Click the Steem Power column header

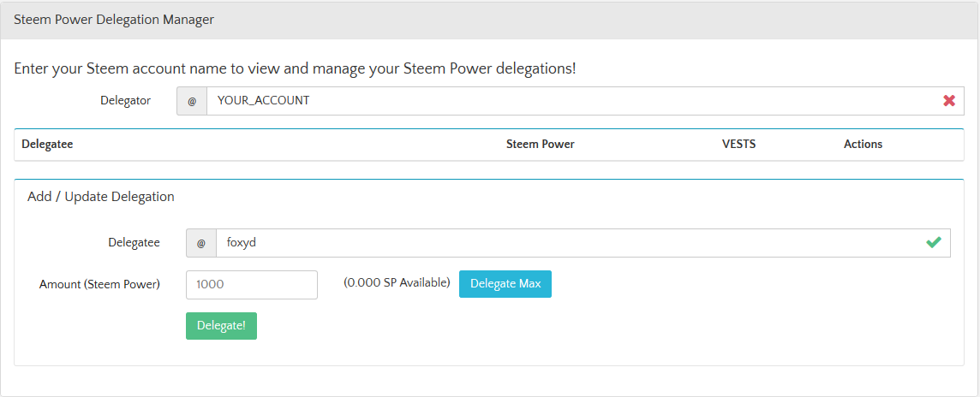(540, 145)
